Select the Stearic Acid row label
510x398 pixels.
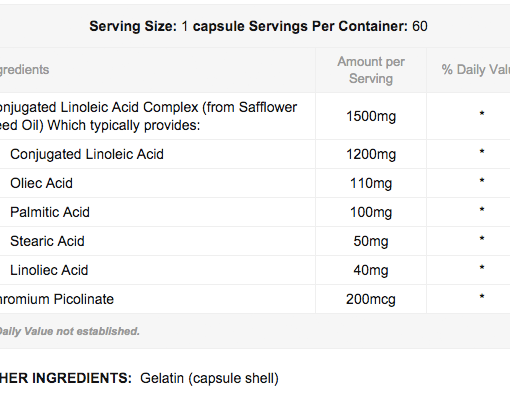point(47,241)
